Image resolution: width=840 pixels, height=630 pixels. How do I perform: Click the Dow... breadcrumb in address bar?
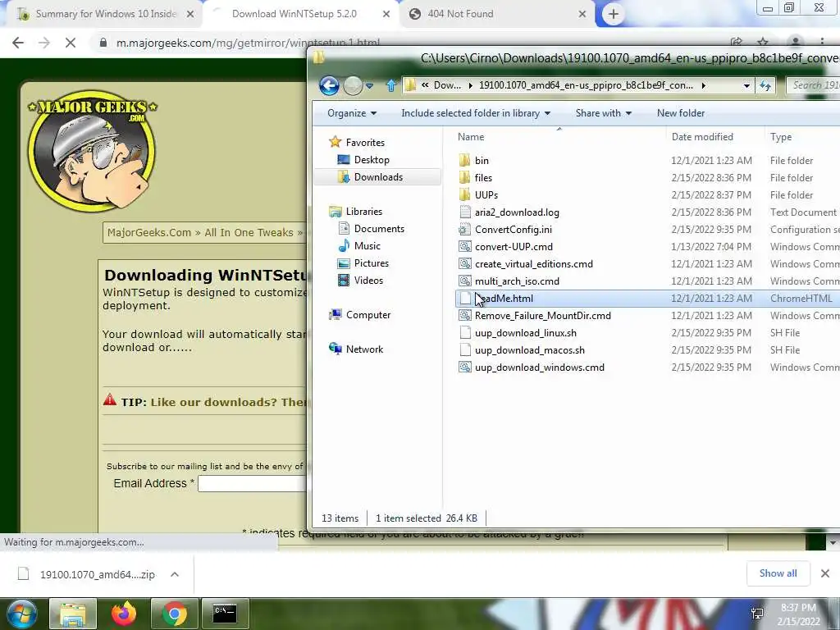tap(447, 85)
